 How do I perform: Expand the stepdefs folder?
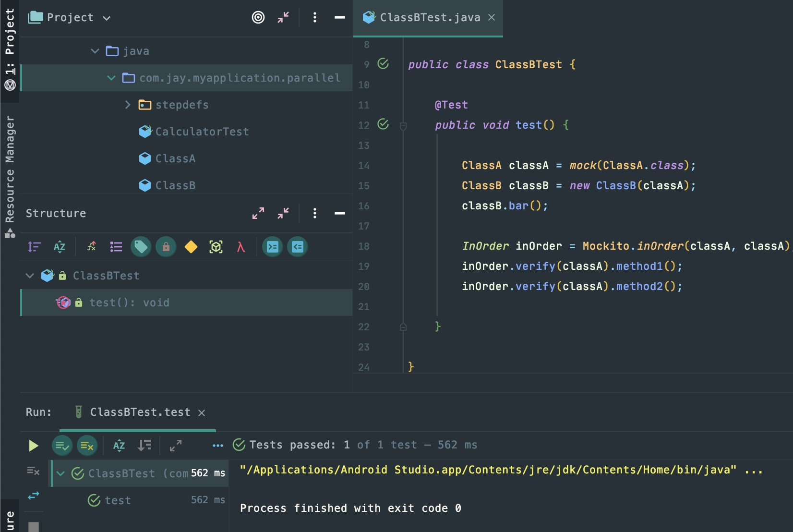tap(128, 105)
